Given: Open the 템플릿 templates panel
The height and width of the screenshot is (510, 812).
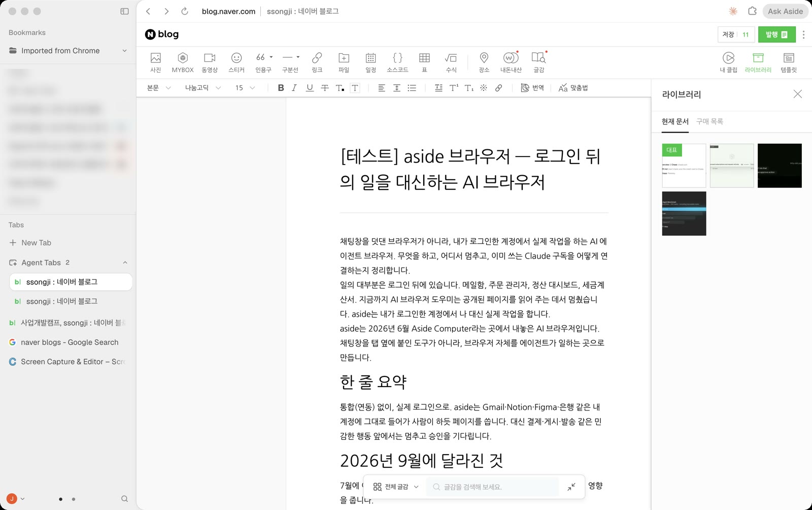Looking at the screenshot, I should click(789, 62).
